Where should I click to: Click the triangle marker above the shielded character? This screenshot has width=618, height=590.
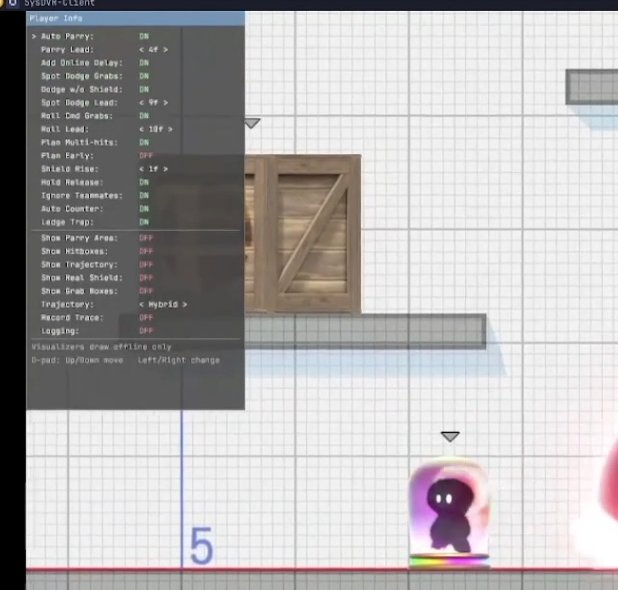click(x=450, y=436)
